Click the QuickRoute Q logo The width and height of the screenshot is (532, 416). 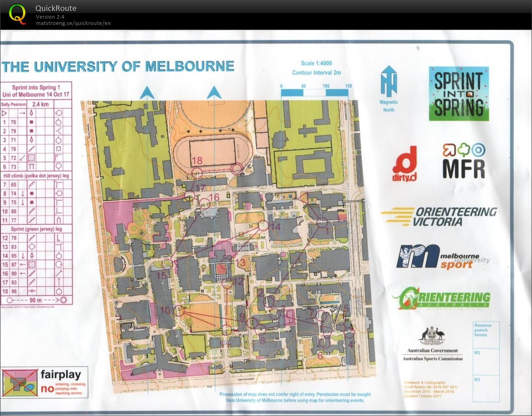click(x=18, y=14)
